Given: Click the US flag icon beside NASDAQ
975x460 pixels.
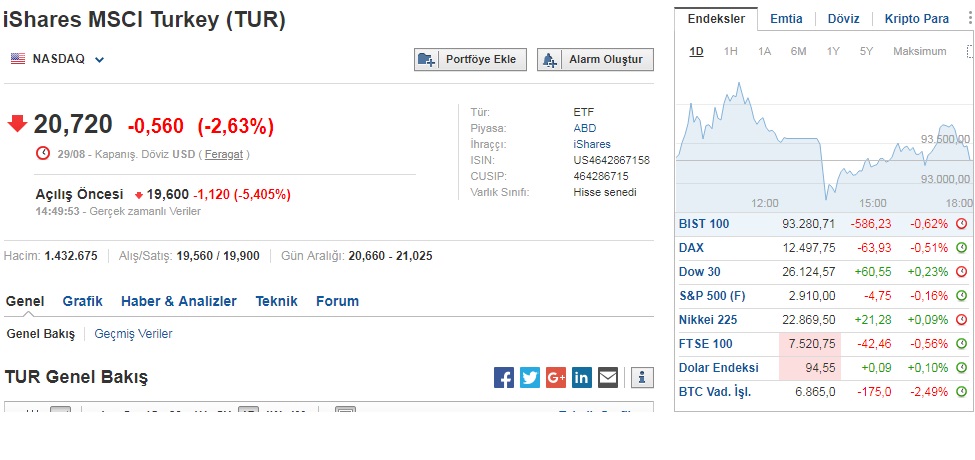Looking at the screenshot, I should click(18, 59).
